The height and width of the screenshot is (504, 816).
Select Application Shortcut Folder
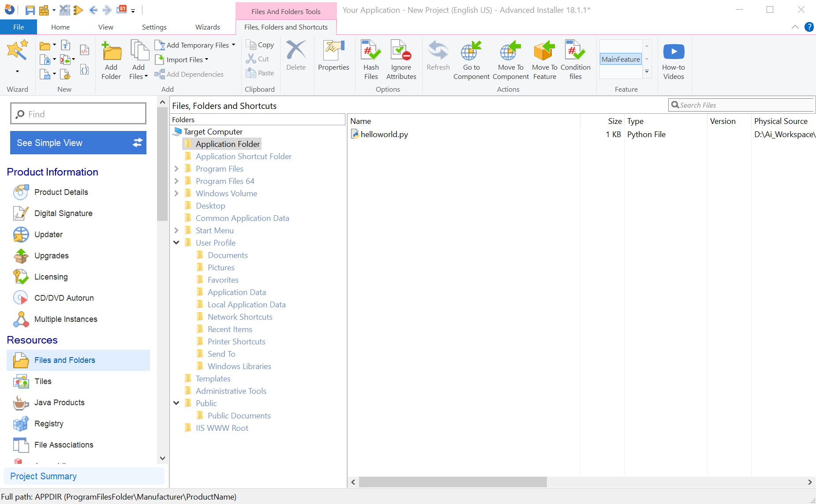point(243,156)
